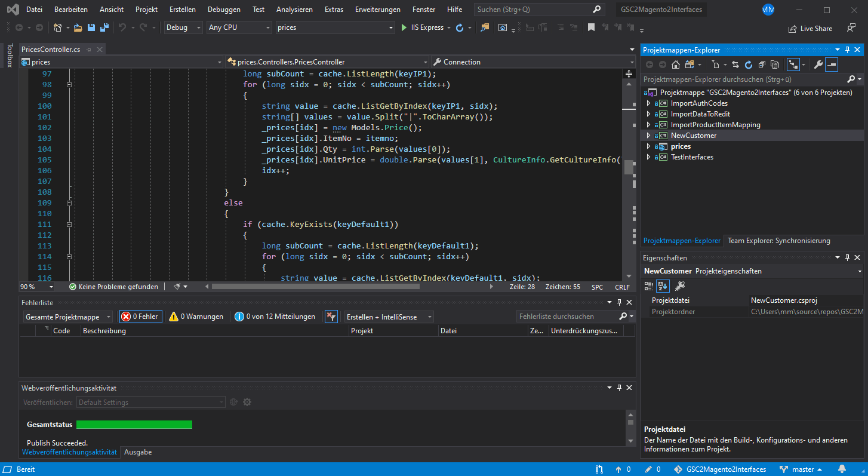Expand the ImportAuthCodes project node
The image size is (868, 476).
coord(648,103)
